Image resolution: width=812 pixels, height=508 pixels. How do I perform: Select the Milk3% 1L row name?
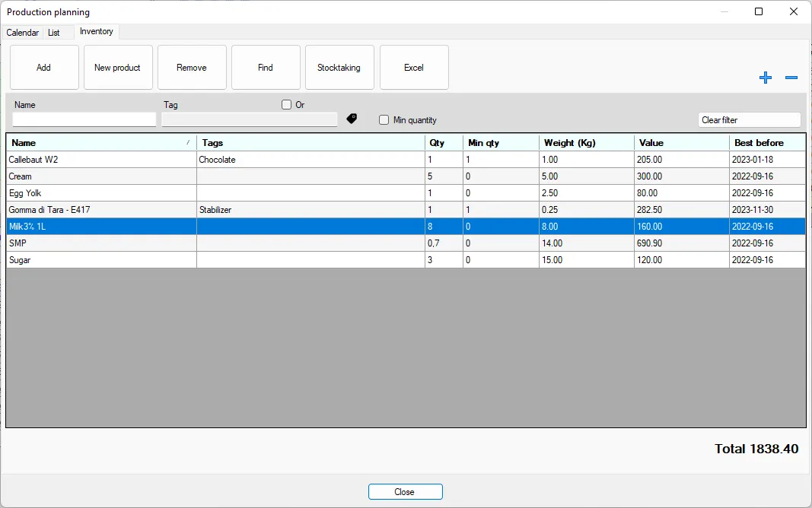[27, 226]
